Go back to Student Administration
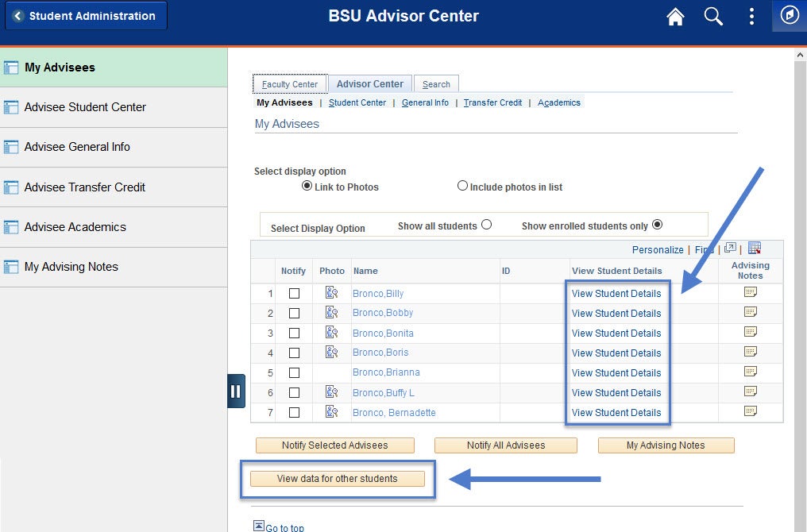 click(x=86, y=15)
